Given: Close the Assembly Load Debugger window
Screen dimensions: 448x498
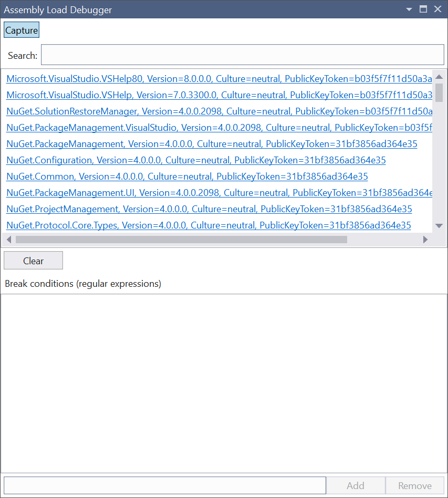Looking at the screenshot, I should point(438,9).
